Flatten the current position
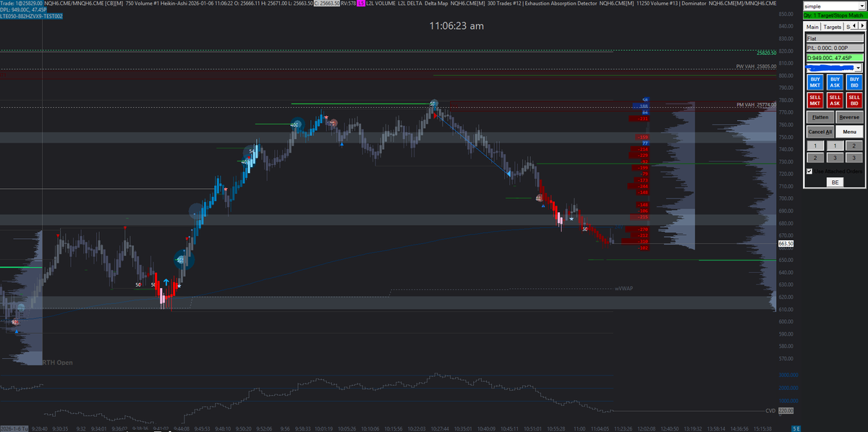The image size is (868, 432). (x=820, y=117)
